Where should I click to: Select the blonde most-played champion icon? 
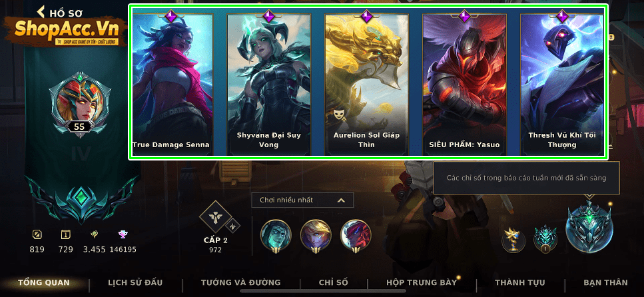[316, 235]
